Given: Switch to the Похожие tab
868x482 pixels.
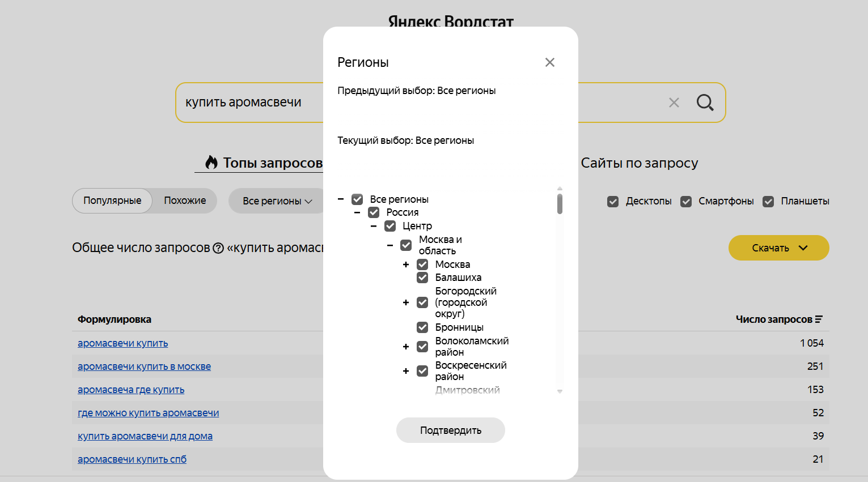Looking at the screenshot, I should click(x=185, y=201).
